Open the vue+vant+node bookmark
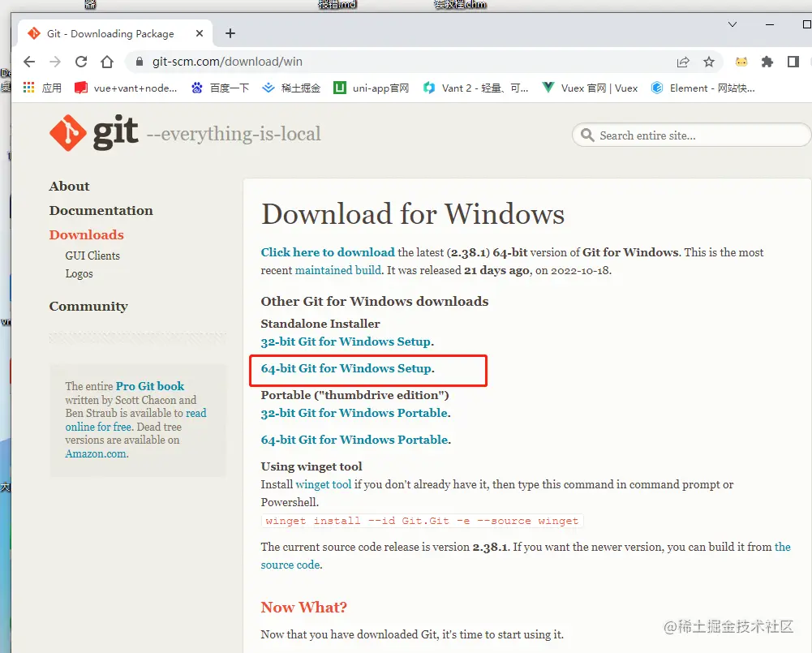This screenshot has width=812, height=653. pyautogui.click(x=126, y=88)
